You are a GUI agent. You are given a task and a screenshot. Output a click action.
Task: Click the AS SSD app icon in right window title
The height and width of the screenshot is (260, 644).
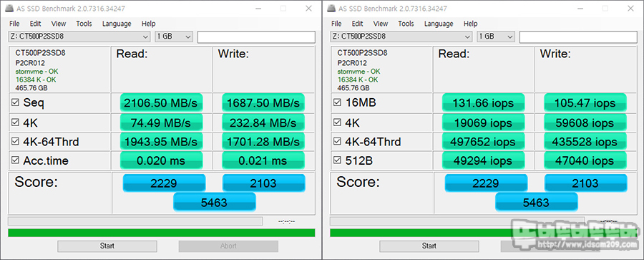point(331,8)
